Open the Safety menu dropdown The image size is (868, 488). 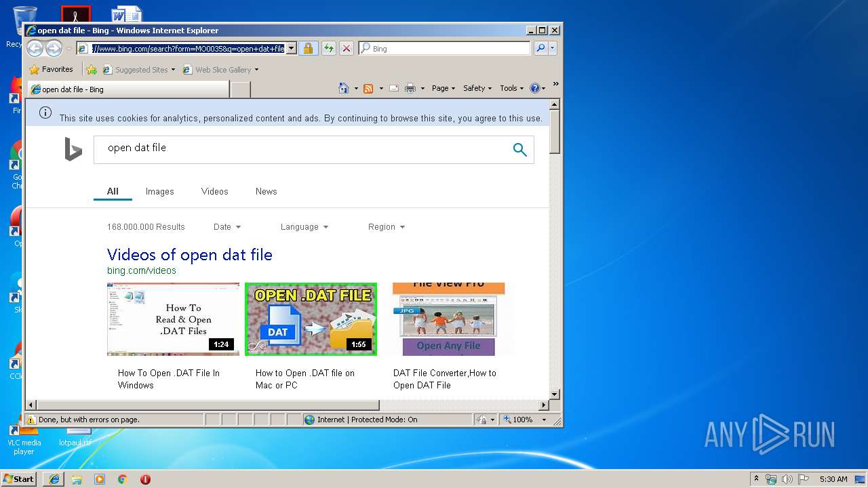click(477, 88)
